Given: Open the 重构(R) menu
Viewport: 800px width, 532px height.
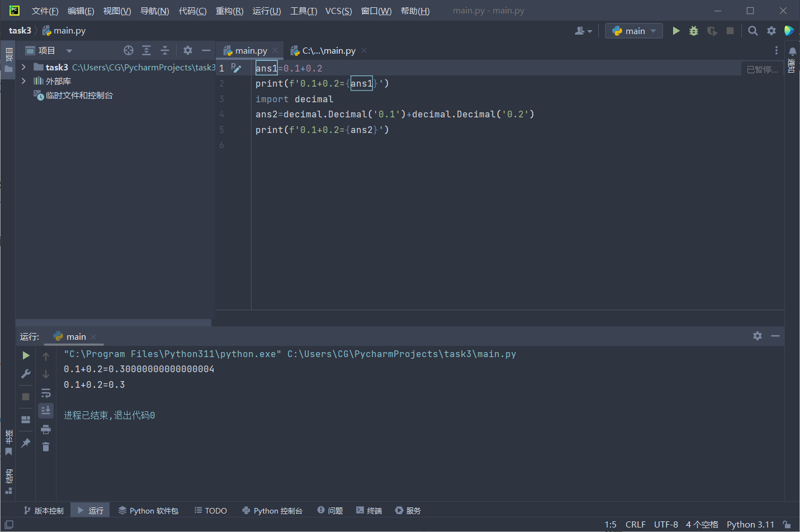Looking at the screenshot, I should [229, 11].
